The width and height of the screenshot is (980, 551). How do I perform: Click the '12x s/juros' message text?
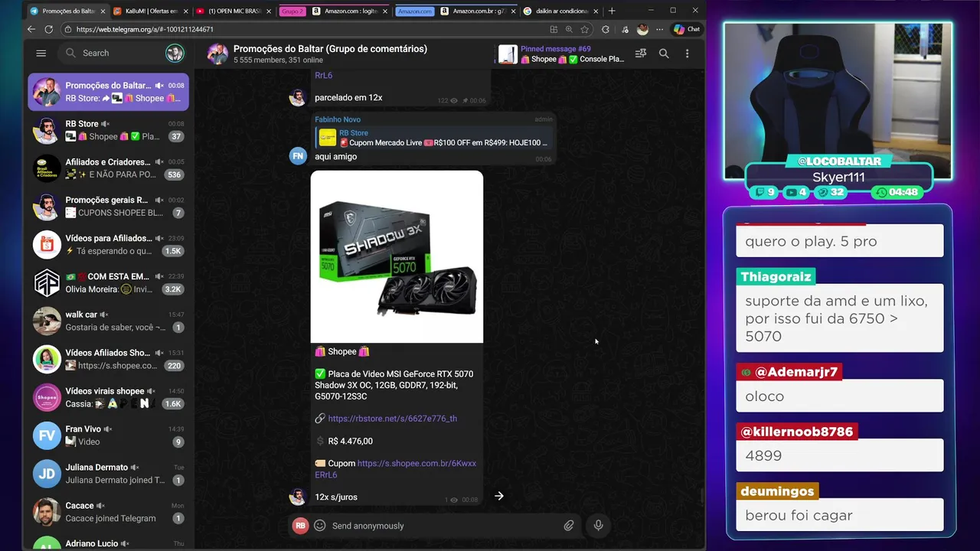pos(336,497)
